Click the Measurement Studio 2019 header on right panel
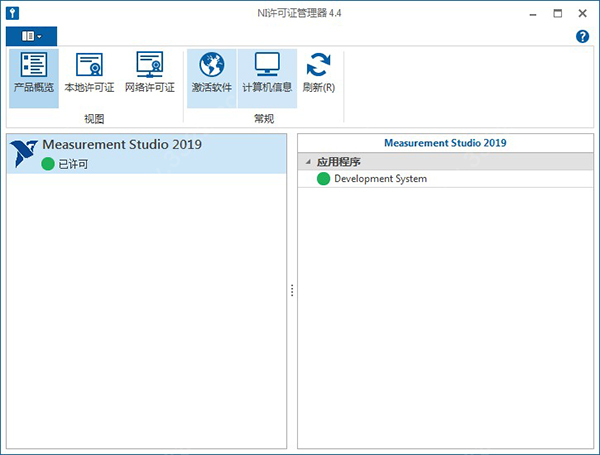The width and height of the screenshot is (600, 455). click(x=445, y=143)
